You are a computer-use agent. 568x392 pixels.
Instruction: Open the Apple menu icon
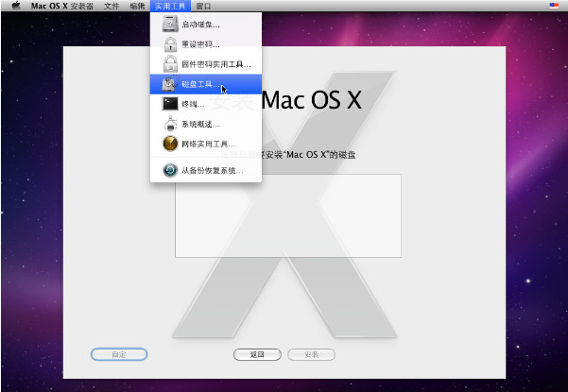16,6
